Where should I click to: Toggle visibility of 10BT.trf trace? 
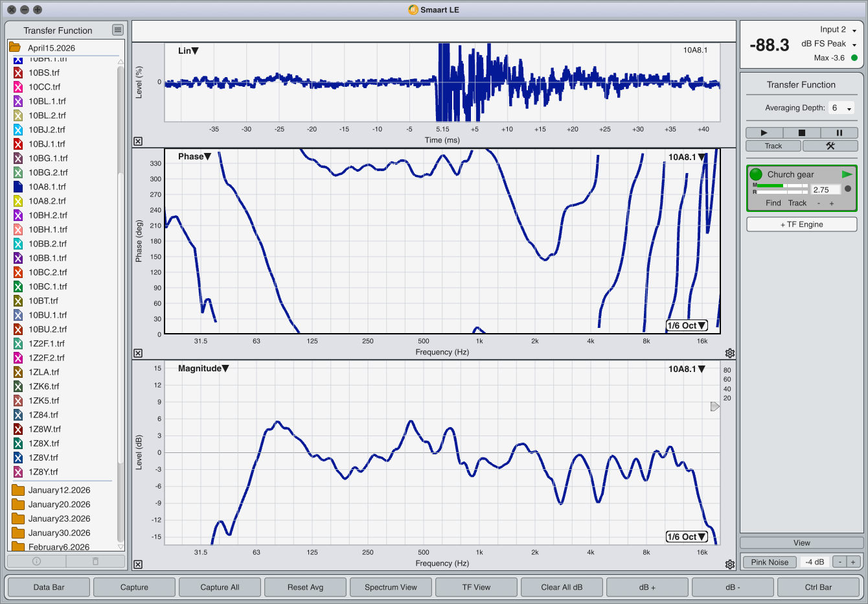[x=18, y=301]
